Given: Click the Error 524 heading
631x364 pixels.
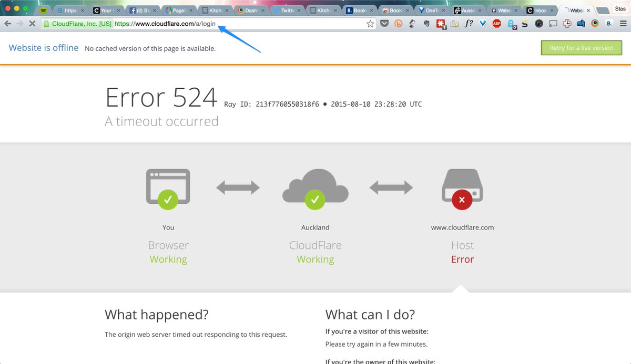Looking at the screenshot, I should pos(161,97).
